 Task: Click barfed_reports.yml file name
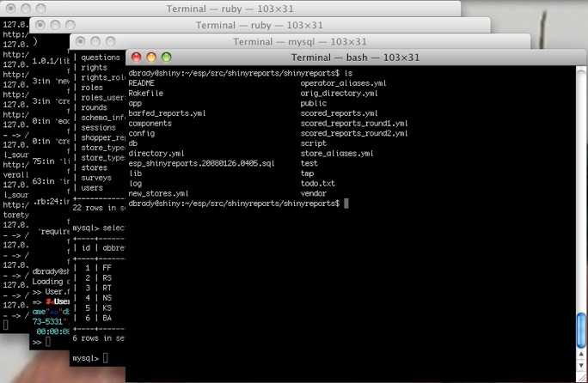coord(168,113)
